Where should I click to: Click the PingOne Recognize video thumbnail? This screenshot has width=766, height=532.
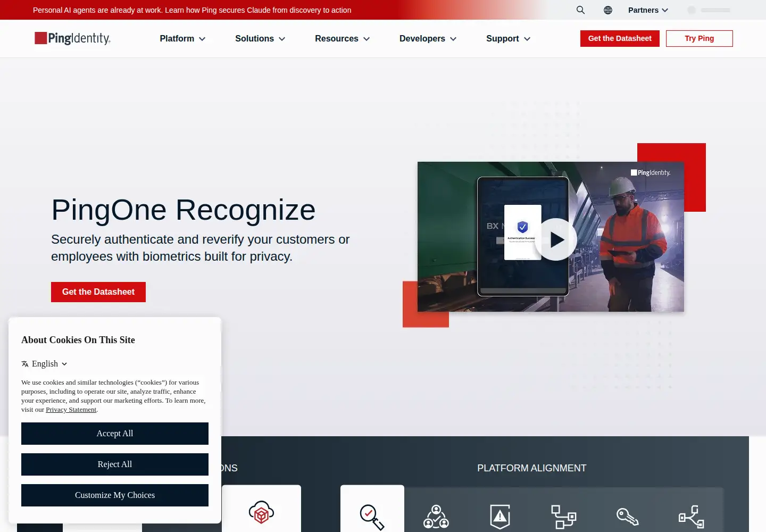pos(551,237)
